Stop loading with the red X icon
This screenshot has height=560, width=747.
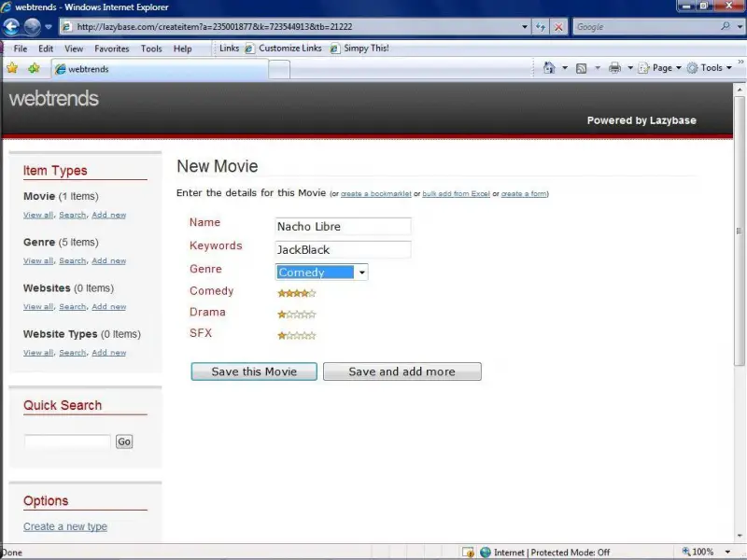tap(558, 27)
